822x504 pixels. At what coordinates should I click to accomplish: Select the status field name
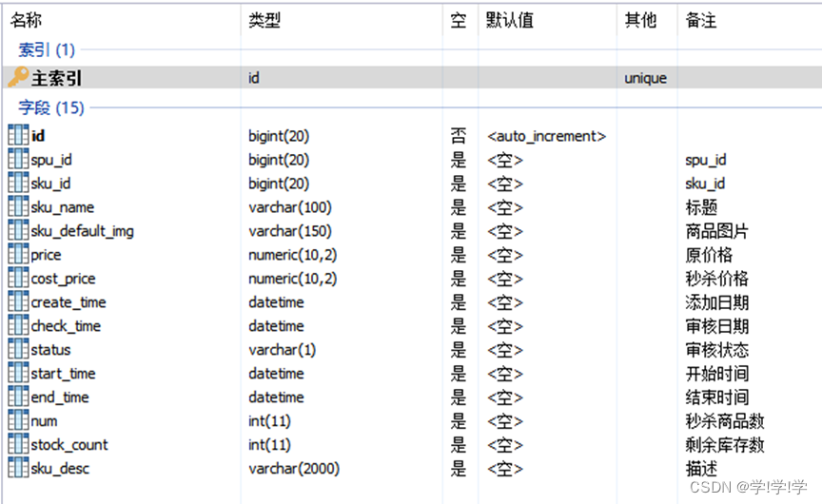tap(50, 349)
